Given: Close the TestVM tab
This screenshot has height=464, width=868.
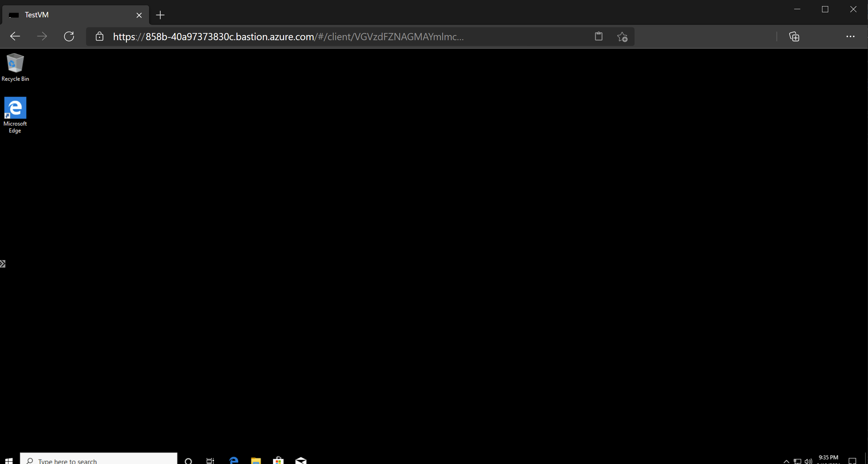Looking at the screenshot, I should coord(139,15).
